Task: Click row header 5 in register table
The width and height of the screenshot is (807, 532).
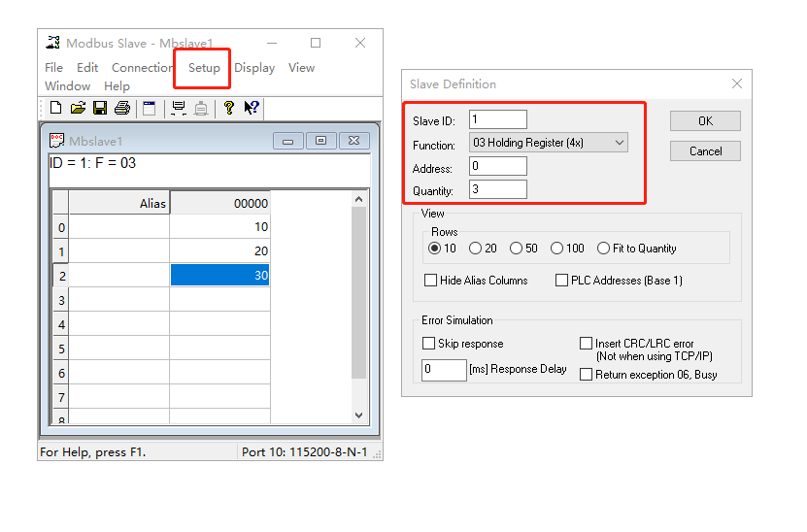Action: [61, 349]
